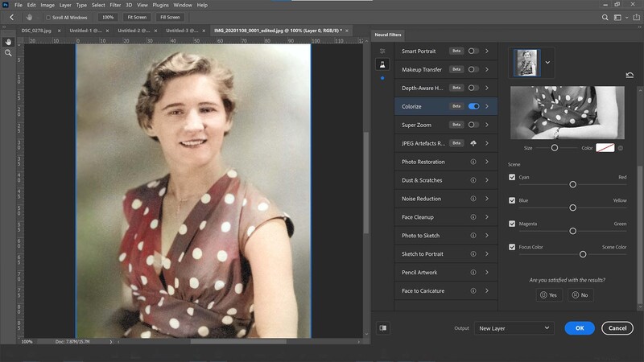The width and height of the screenshot is (644, 362).
Task: Expand Makeup Transfer filter chevron
Action: coord(487,69)
